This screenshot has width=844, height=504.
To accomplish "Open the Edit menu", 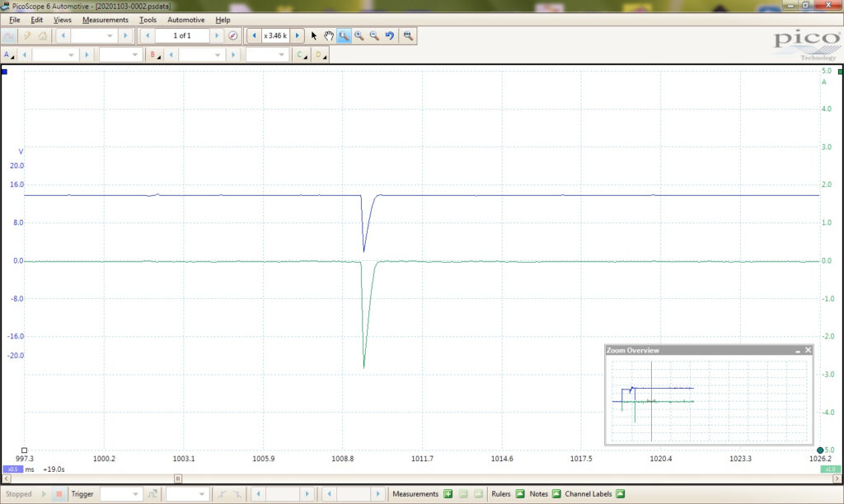I will tap(36, 20).
